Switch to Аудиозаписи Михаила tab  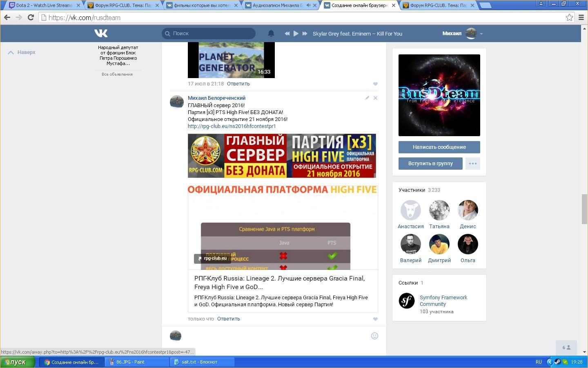pos(278,5)
